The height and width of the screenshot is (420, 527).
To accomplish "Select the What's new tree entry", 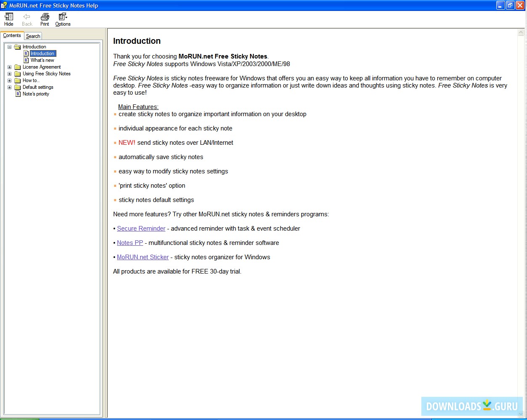I will [x=42, y=60].
